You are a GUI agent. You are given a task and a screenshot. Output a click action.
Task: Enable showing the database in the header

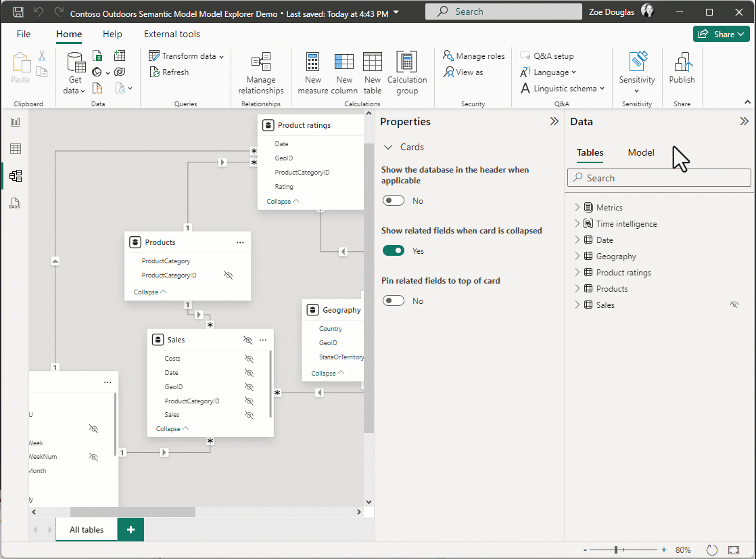pos(394,200)
